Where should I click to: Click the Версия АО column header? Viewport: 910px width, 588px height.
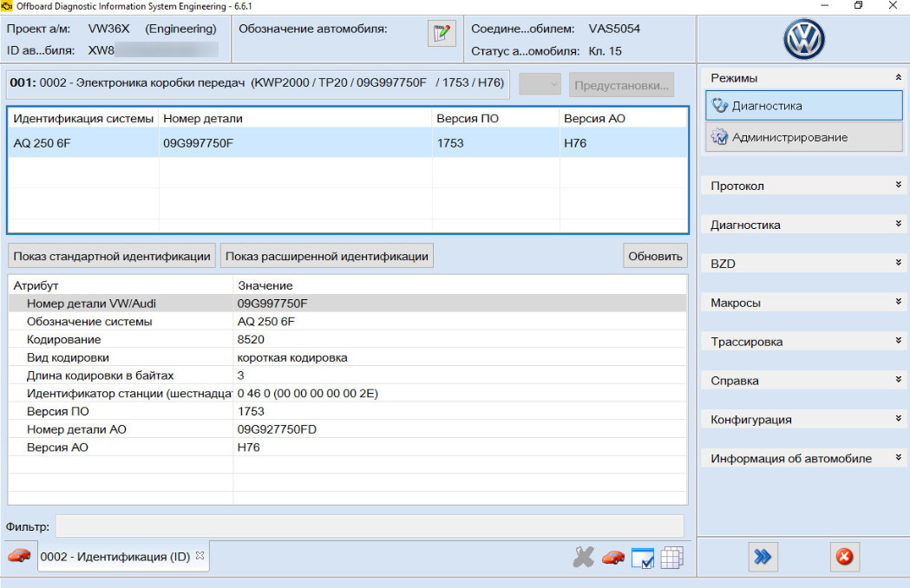click(624, 119)
